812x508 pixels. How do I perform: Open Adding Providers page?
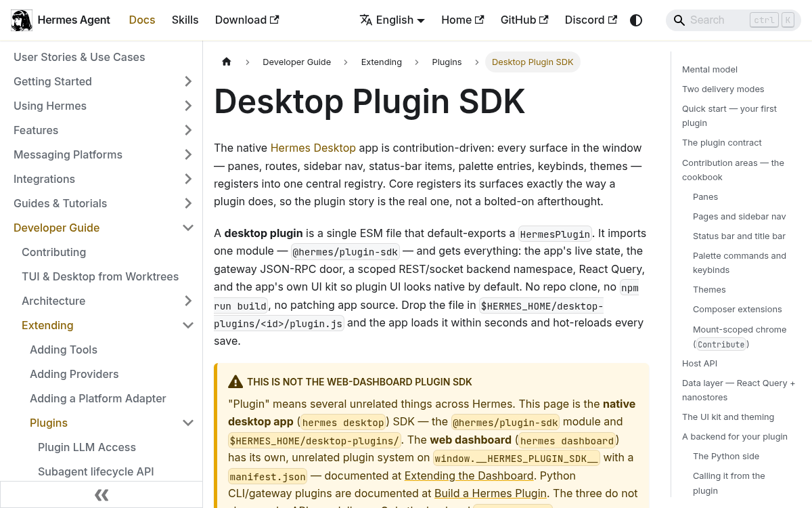pyautogui.click(x=74, y=374)
